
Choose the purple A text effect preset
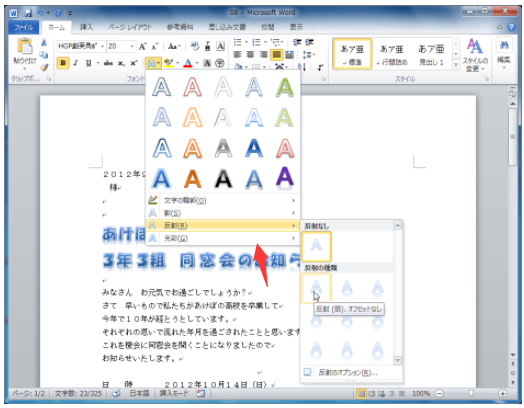(x=284, y=178)
